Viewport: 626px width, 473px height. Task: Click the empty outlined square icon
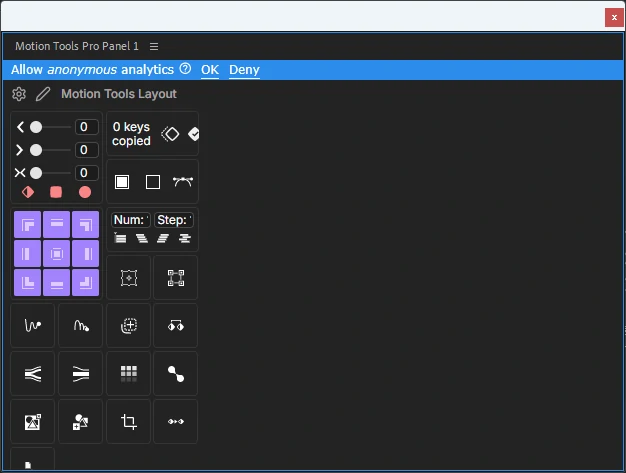(x=153, y=182)
